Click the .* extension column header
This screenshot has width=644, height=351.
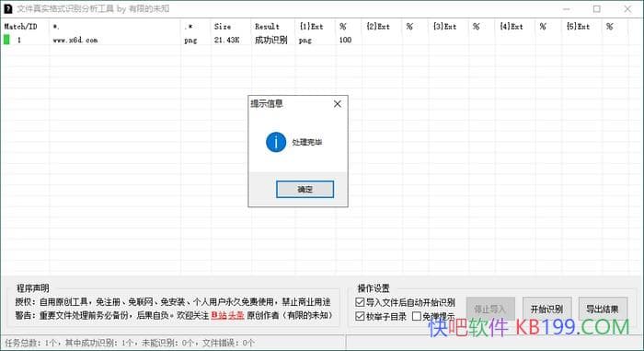point(189,27)
